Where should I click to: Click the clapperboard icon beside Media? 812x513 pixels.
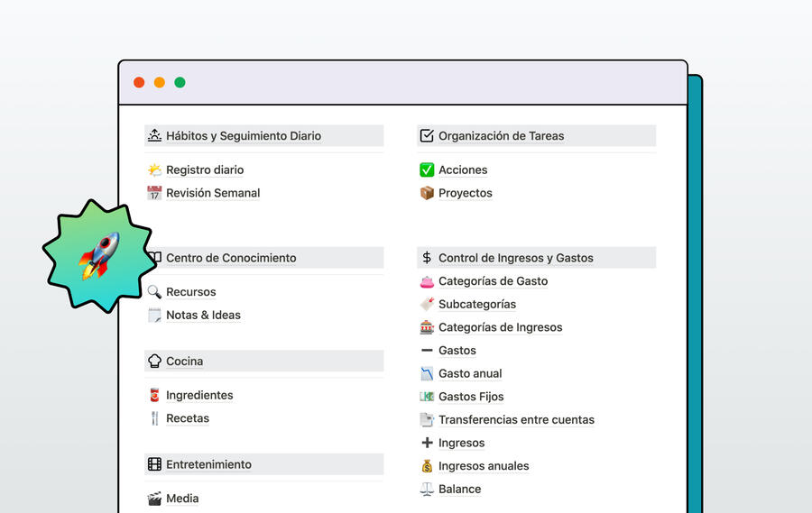click(154, 499)
